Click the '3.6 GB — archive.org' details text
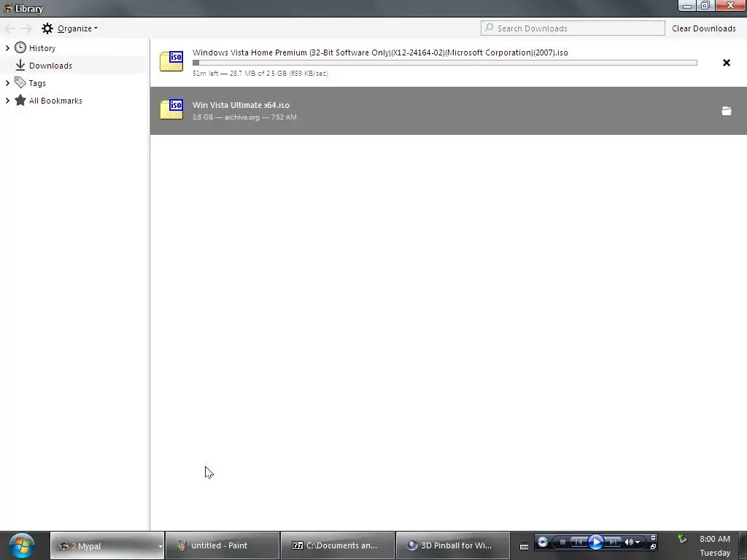The height and width of the screenshot is (560, 747). pos(244,117)
